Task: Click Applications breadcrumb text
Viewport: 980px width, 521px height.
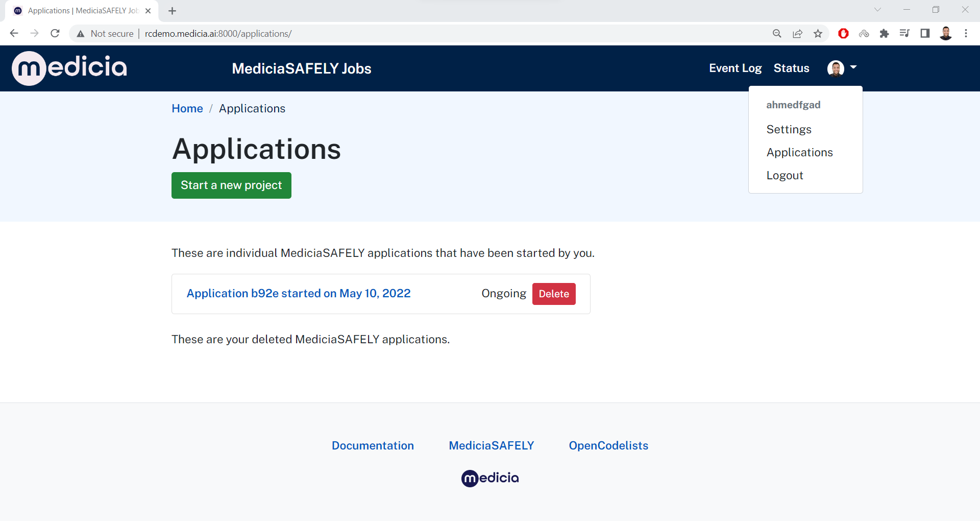Action: coord(252,108)
